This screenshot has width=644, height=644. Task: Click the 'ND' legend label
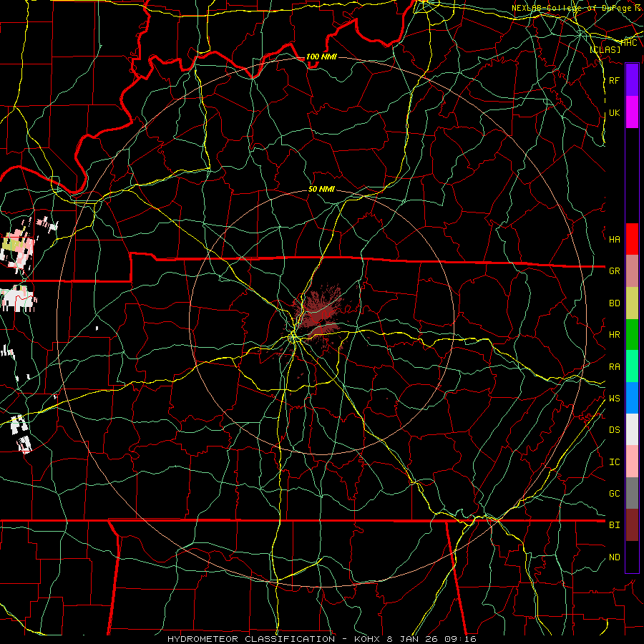coord(614,557)
